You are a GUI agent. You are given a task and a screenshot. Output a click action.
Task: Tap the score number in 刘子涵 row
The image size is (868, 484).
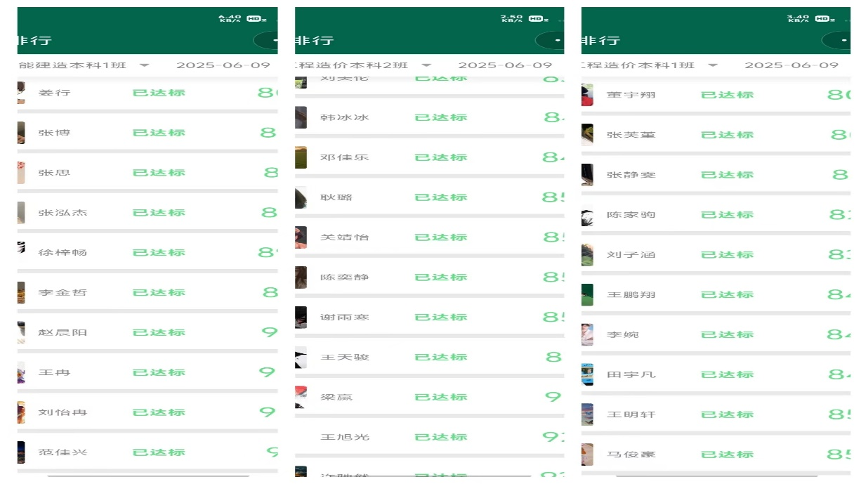point(839,255)
